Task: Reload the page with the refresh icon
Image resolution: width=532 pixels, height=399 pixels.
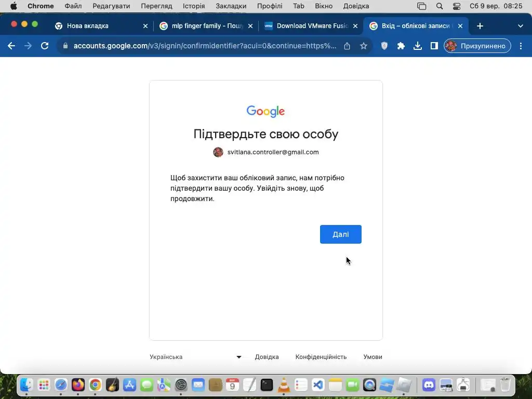Action: click(45, 46)
